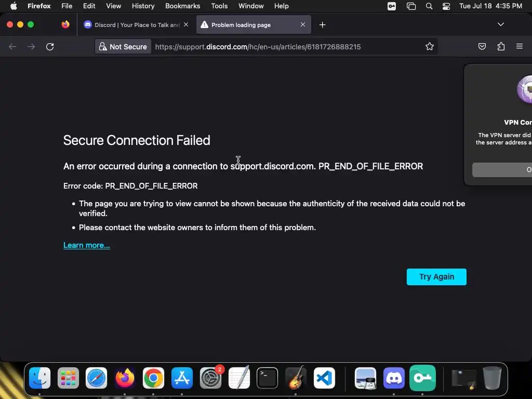Launch Safari from the Dock
Screen dimensions: 532x399
coord(96,378)
